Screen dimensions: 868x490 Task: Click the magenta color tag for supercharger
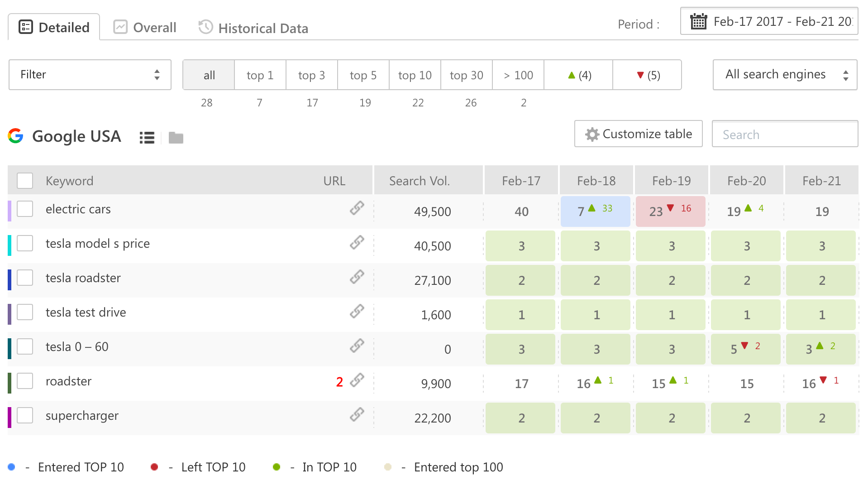(10, 418)
